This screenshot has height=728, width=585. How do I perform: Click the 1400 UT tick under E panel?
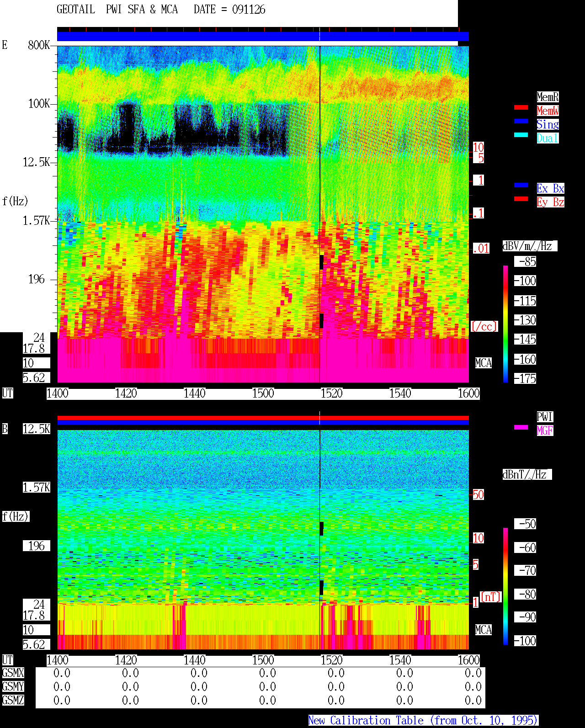tap(58, 393)
